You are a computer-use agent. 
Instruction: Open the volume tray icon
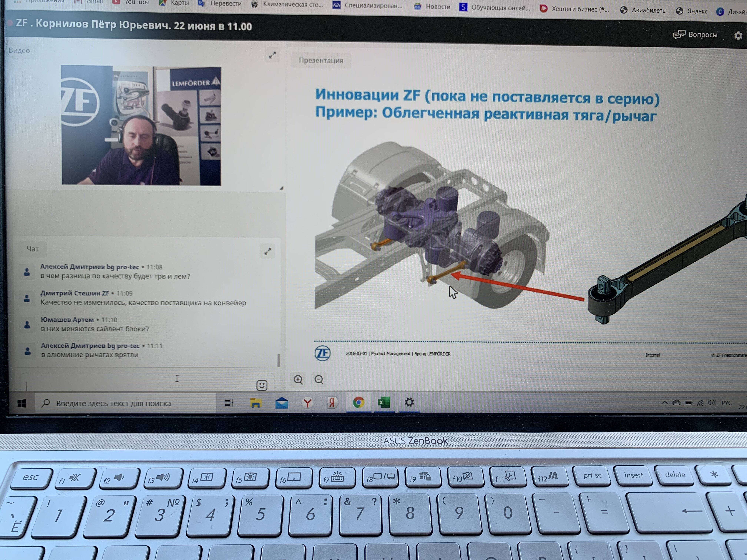[712, 403]
